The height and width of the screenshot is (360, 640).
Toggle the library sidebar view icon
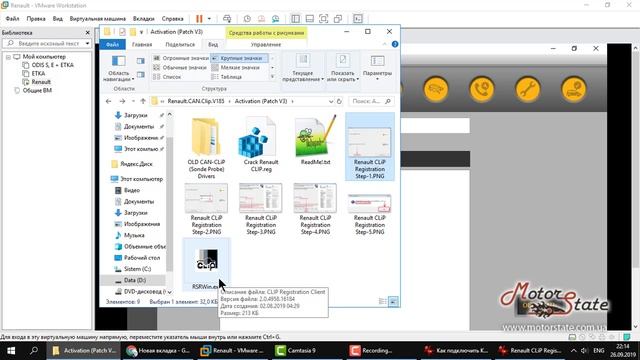click(295, 19)
